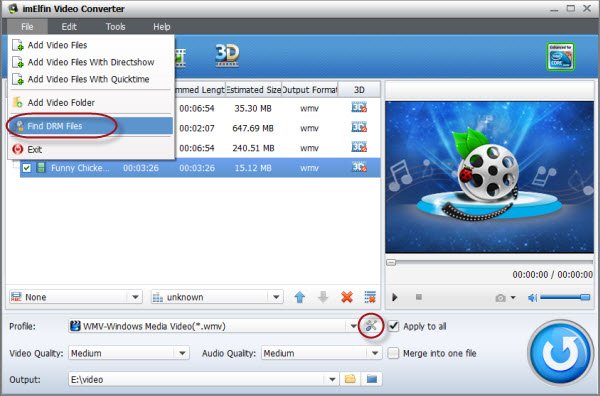
Task: Open the Tools menu
Action: (116, 27)
